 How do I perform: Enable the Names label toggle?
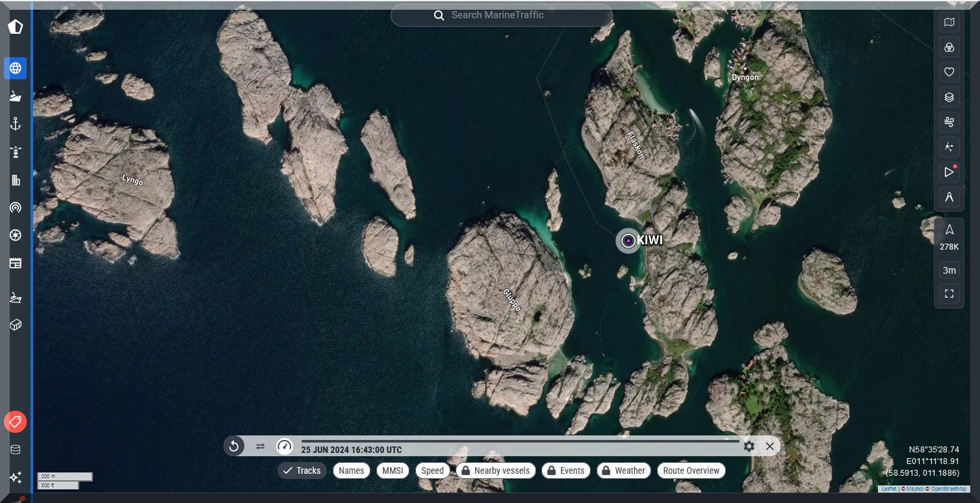pos(352,471)
